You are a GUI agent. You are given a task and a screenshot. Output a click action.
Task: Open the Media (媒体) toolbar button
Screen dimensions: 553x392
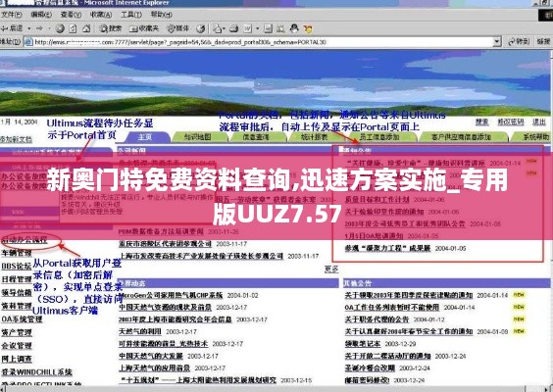coord(177,28)
